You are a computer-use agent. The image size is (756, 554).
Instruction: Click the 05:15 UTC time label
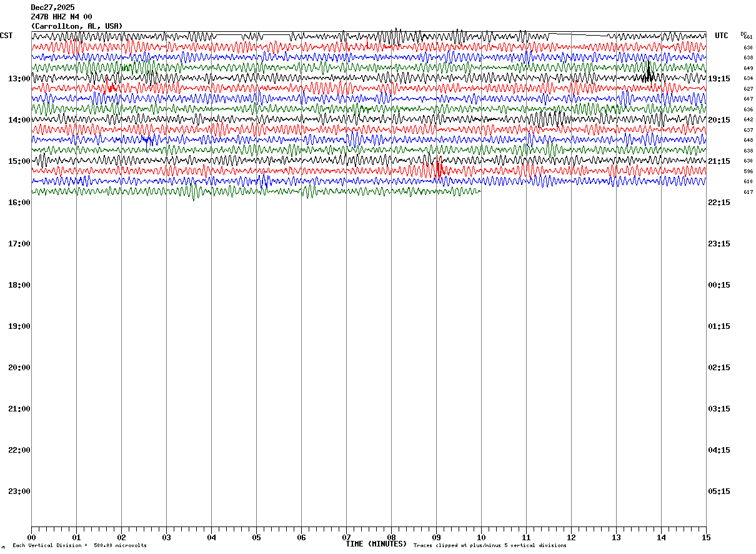pyautogui.click(x=719, y=491)
